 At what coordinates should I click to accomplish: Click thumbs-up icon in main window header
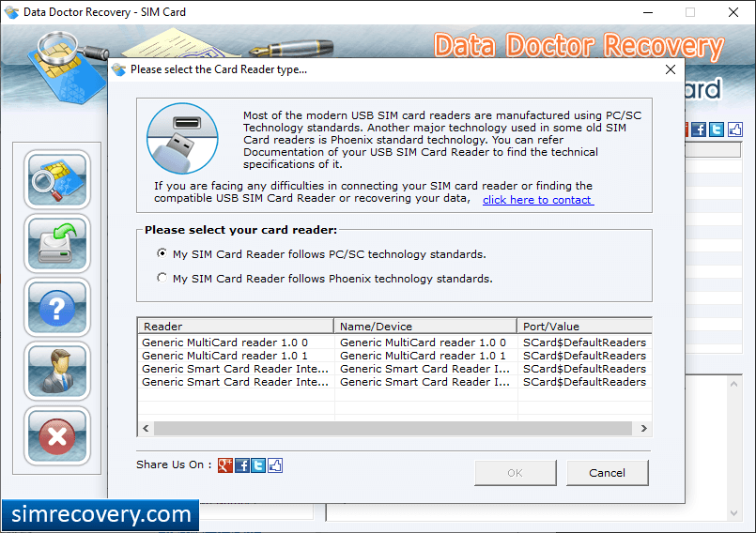coord(734,129)
